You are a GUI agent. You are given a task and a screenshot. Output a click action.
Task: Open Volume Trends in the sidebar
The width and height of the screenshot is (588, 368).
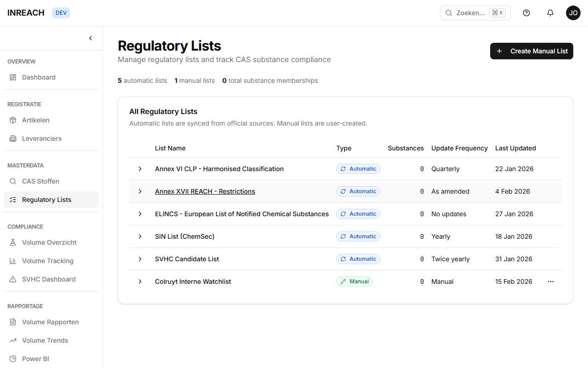pyautogui.click(x=45, y=340)
